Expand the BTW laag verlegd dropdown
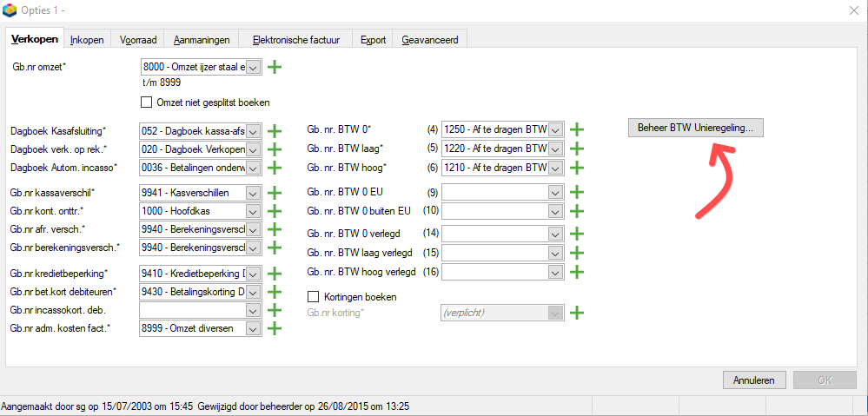Screen dimensions: 868x416 [x=556, y=253]
